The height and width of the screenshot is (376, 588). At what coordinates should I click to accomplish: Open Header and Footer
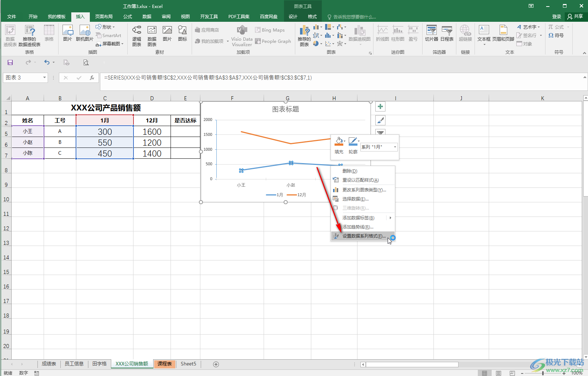[x=503, y=33]
